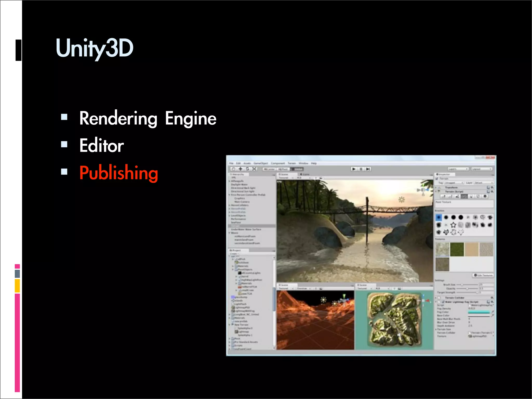
Task: Select the Scale transform tool
Action: pyautogui.click(x=255, y=169)
